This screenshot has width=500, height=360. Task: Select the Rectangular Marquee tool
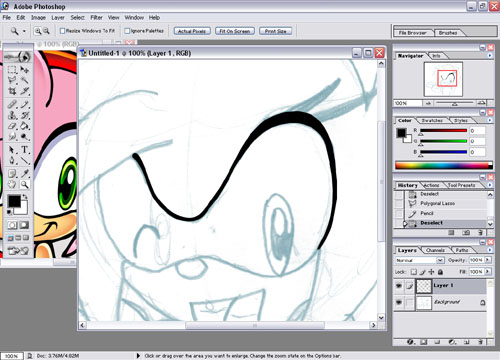point(12,70)
